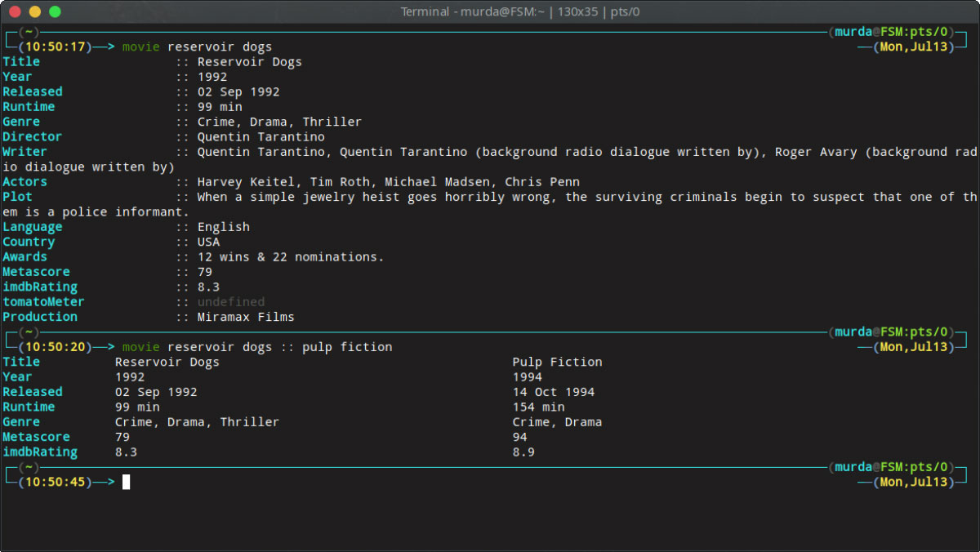Click the Miramax Films production value
The width and height of the screenshot is (980, 552).
(245, 317)
